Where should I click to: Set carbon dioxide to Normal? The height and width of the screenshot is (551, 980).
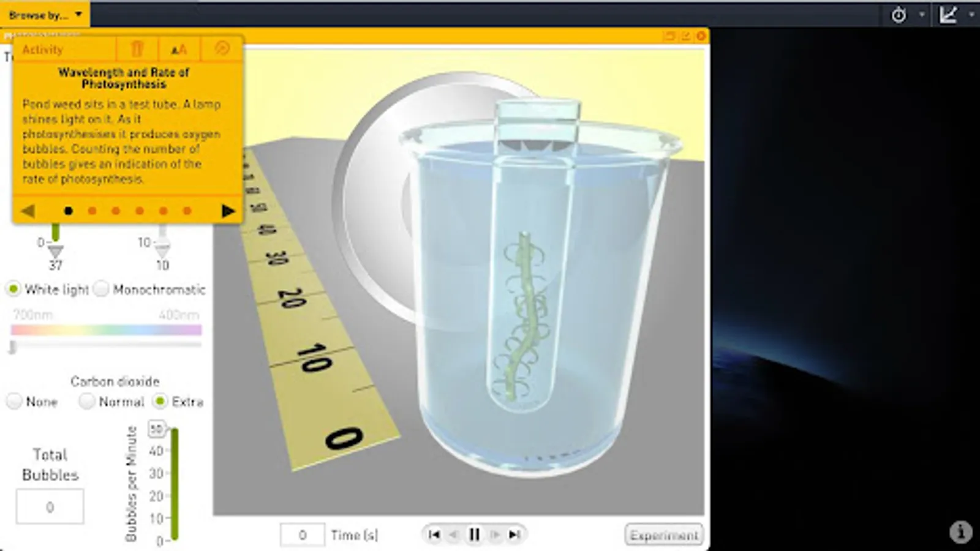click(87, 402)
